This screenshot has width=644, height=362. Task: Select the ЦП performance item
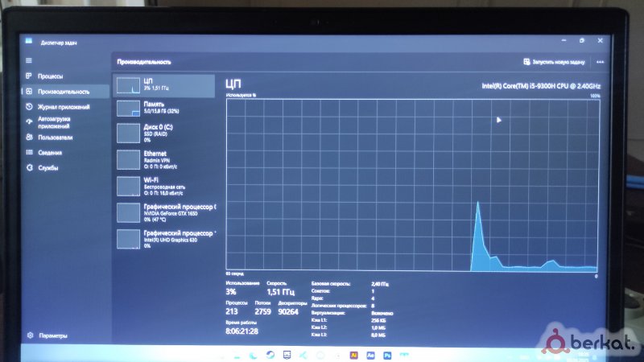click(164, 85)
